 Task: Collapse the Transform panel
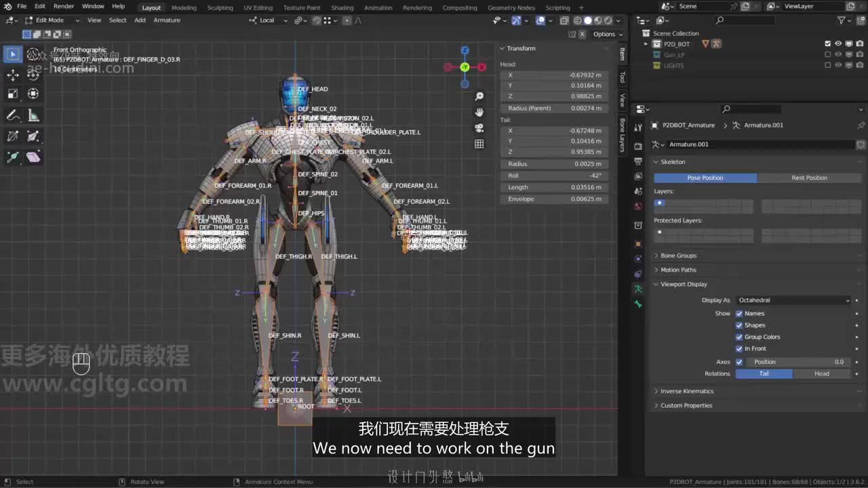pos(521,49)
